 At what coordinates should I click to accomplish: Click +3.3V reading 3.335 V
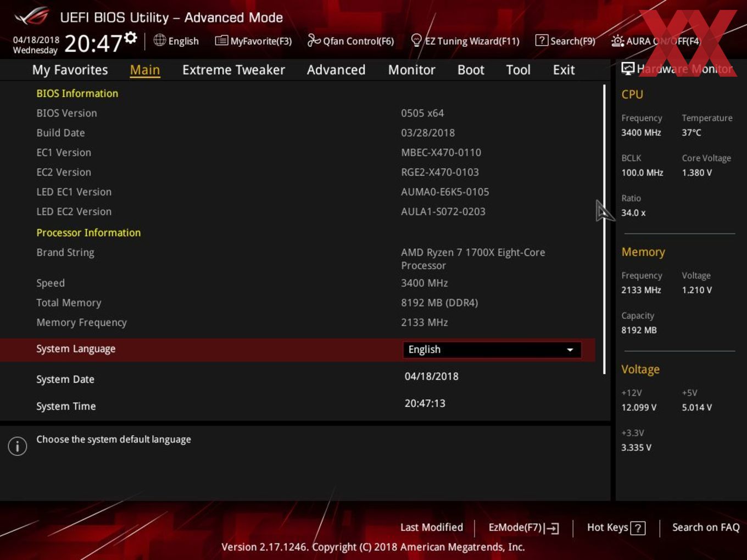coord(636,447)
